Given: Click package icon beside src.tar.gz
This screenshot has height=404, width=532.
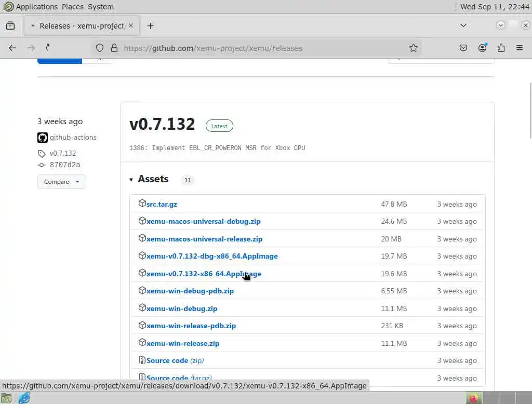Looking at the screenshot, I should (x=142, y=203).
